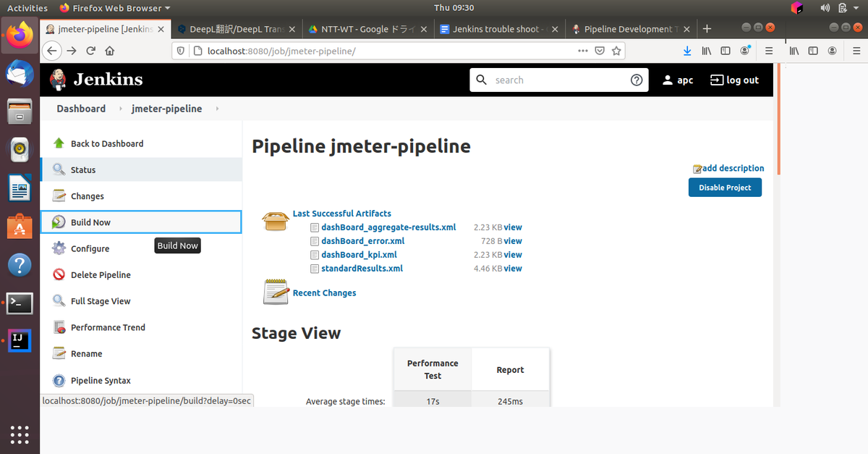Click the Jenkins search field
The image size is (868, 454).
(x=557, y=80)
